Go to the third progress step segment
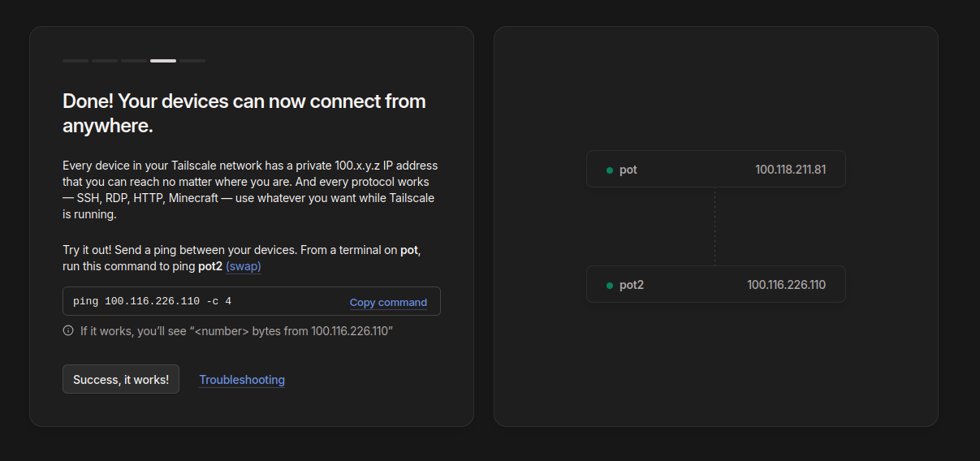Image resolution: width=980 pixels, height=461 pixels. coord(134,61)
